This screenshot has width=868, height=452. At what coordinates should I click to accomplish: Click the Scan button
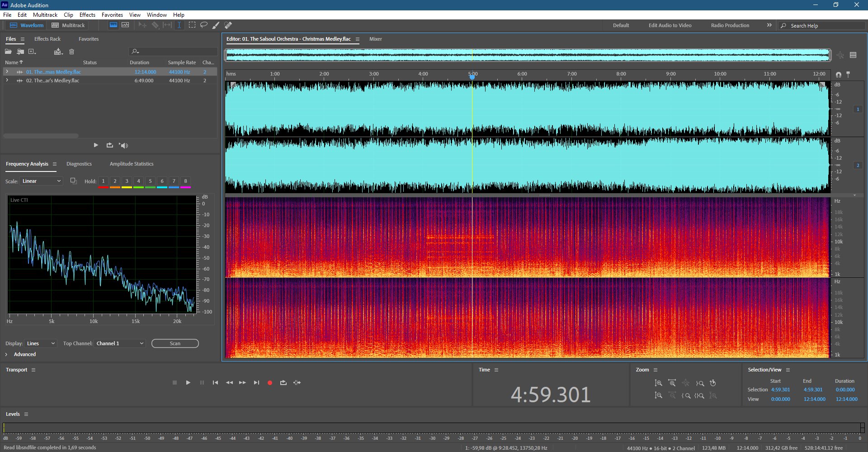tap(175, 343)
